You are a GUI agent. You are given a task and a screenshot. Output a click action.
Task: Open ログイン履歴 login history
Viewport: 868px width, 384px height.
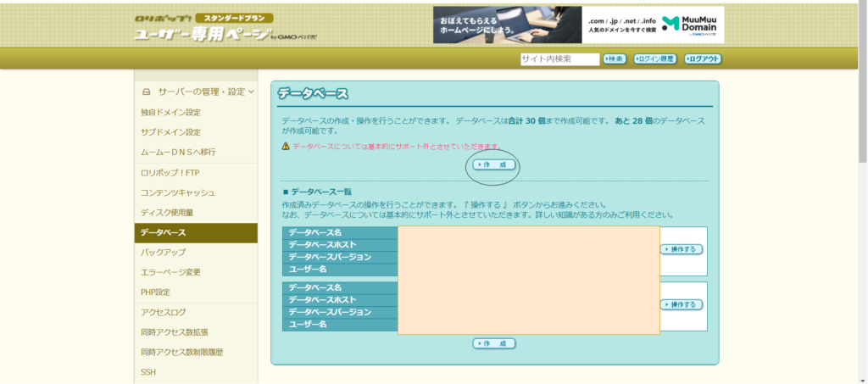(x=655, y=59)
